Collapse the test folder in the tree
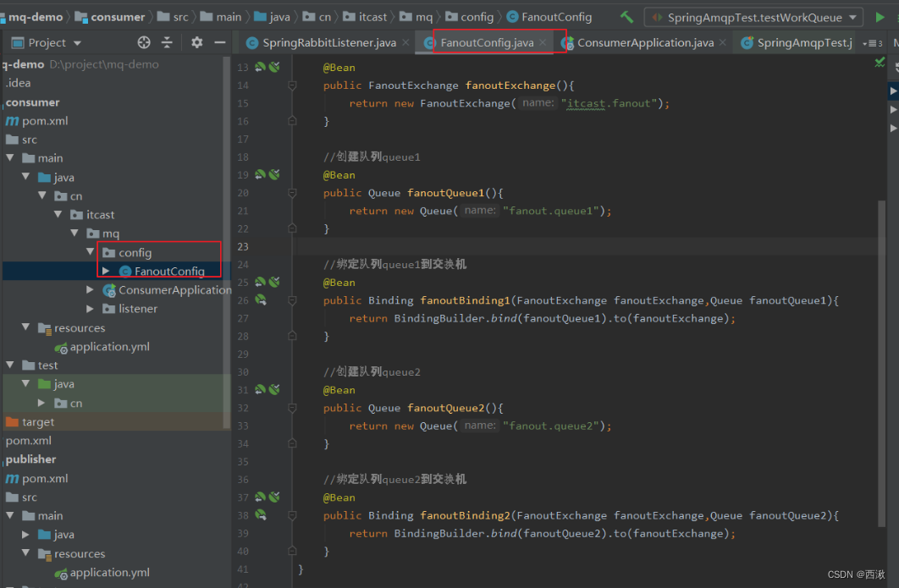 click(x=10, y=365)
